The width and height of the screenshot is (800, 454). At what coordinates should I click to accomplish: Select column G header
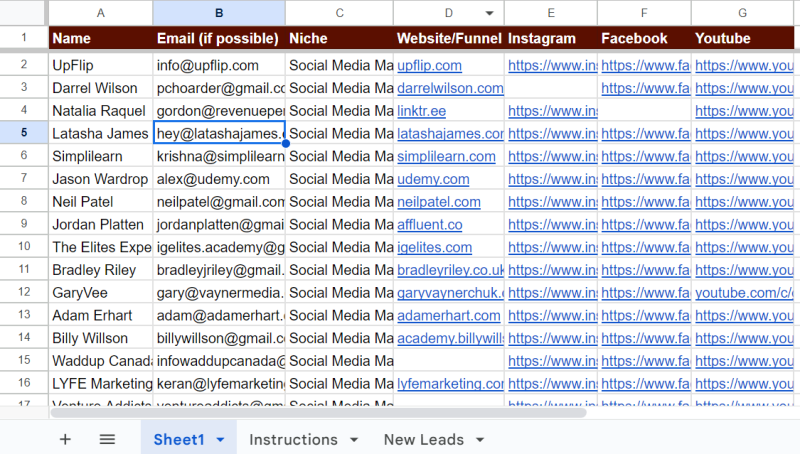(742, 13)
